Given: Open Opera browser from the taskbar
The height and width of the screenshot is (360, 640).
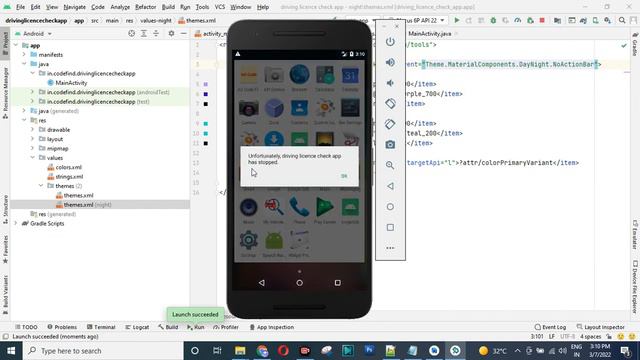Looking at the screenshot, I should pyautogui.click(x=283, y=351).
